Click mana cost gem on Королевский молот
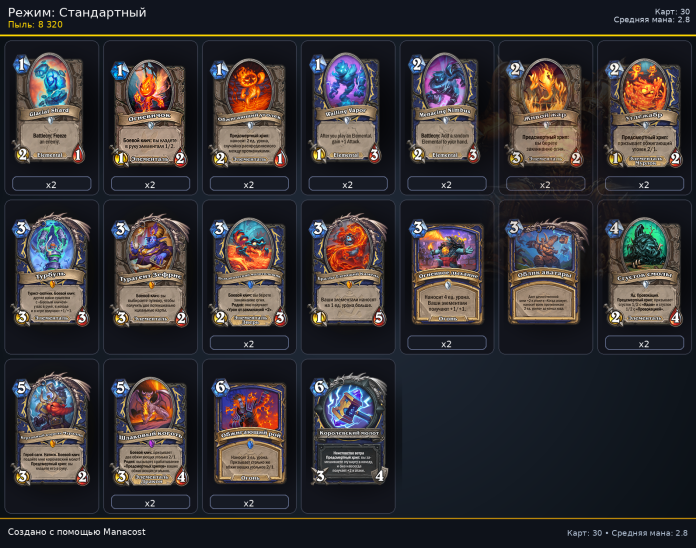This screenshot has height=548, width=696. point(319,387)
